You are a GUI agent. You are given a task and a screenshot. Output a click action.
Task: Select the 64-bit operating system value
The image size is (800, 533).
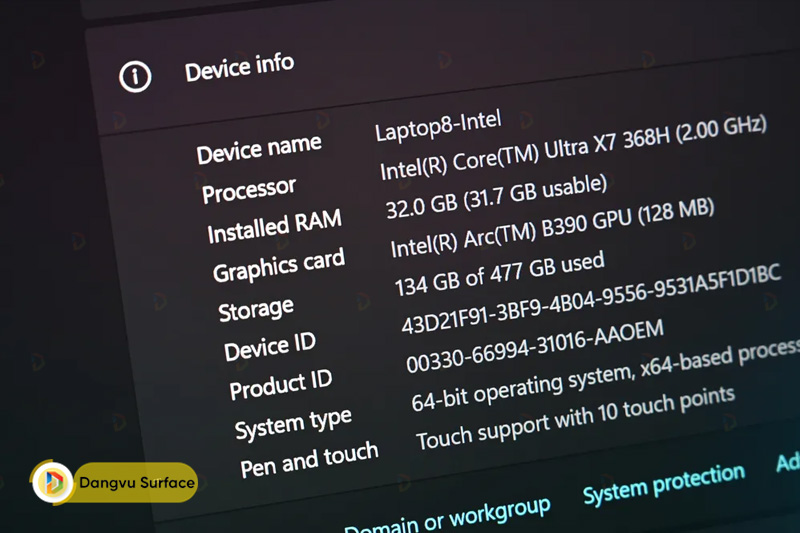[x=606, y=374]
